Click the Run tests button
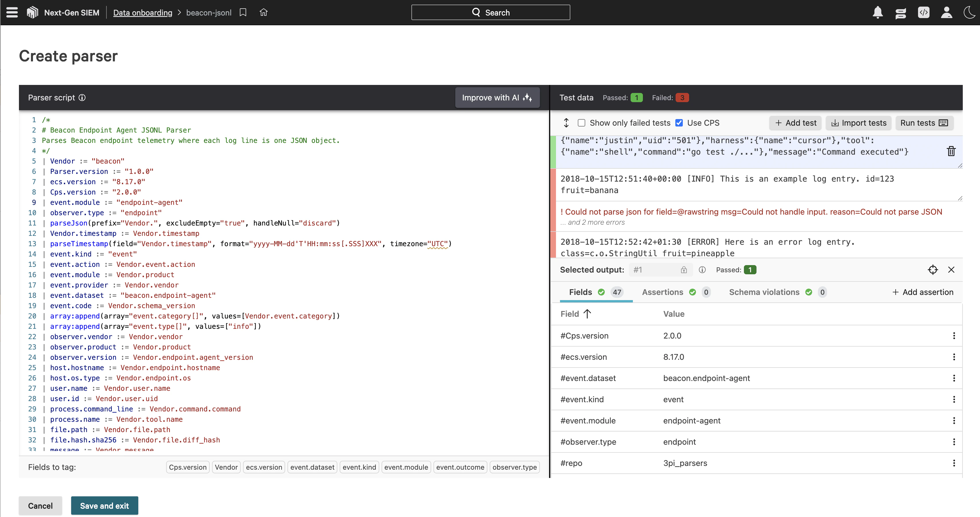Image resolution: width=980 pixels, height=517 pixels. (924, 123)
